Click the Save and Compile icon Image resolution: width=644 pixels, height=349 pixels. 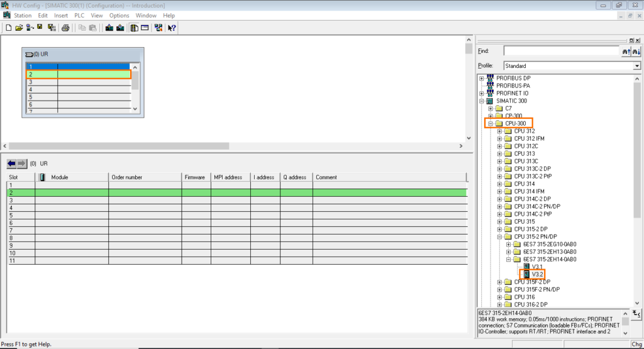52,28
